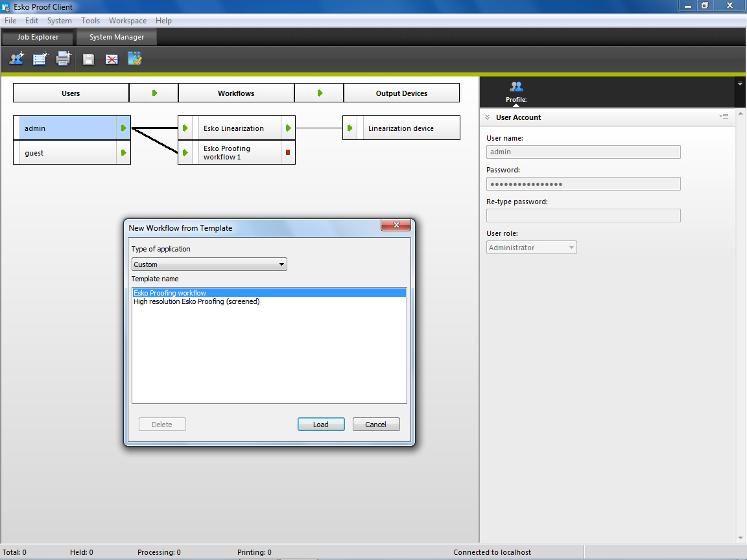Select the admin user box
The image size is (747, 560).
coord(72,128)
